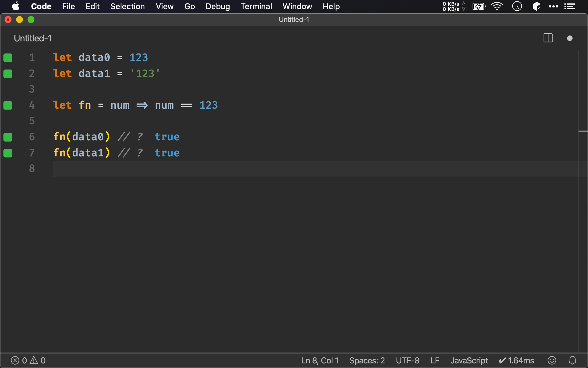588x368 pixels.
Task: Open the UTF-8 encoding selector
Action: (407, 360)
